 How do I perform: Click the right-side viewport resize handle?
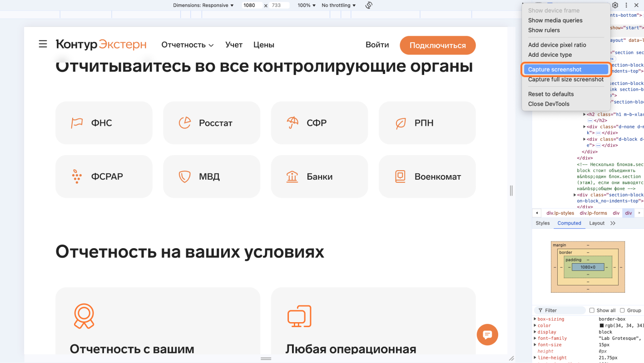(511, 191)
